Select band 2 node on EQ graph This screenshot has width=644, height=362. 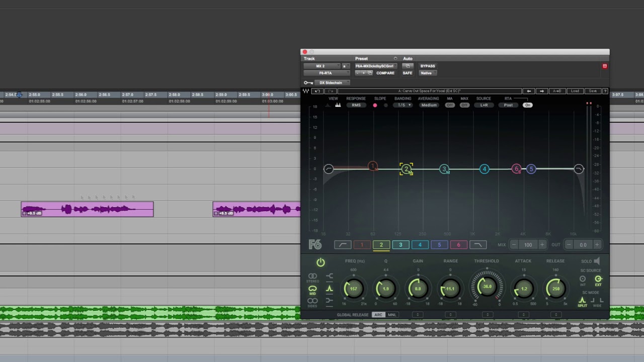[406, 169]
